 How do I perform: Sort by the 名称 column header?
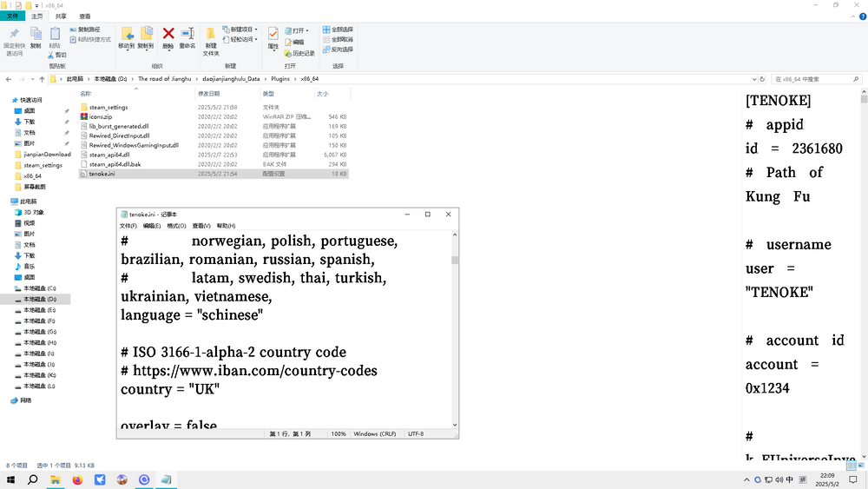(85, 94)
